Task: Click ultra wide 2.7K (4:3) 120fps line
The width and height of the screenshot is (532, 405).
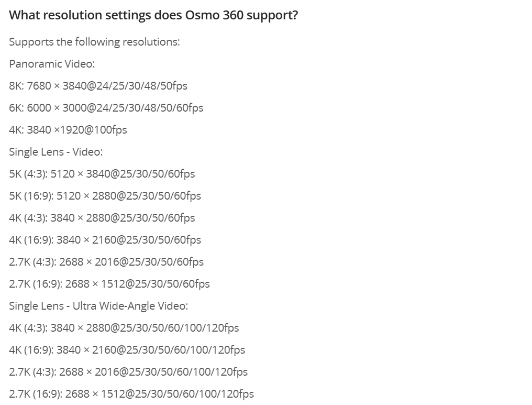Action: click(x=128, y=372)
